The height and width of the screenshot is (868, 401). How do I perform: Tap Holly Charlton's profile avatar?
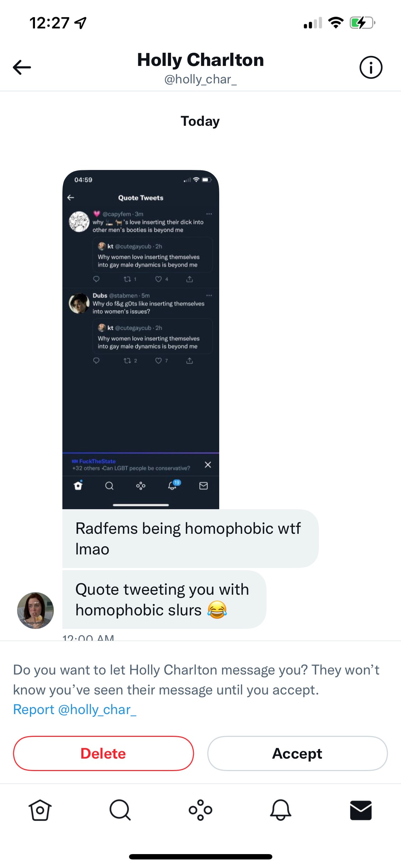[35, 610]
